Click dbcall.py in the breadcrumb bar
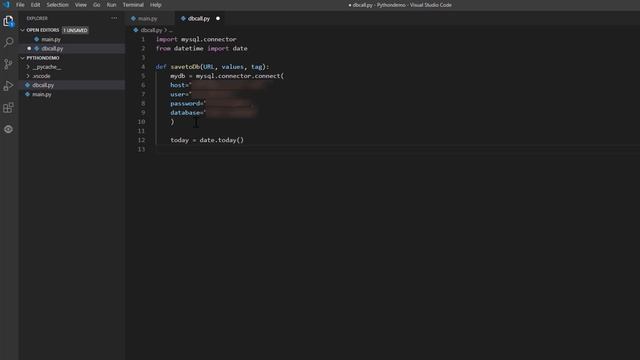This screenshot has height=360, width=640. tap(151, 30)
